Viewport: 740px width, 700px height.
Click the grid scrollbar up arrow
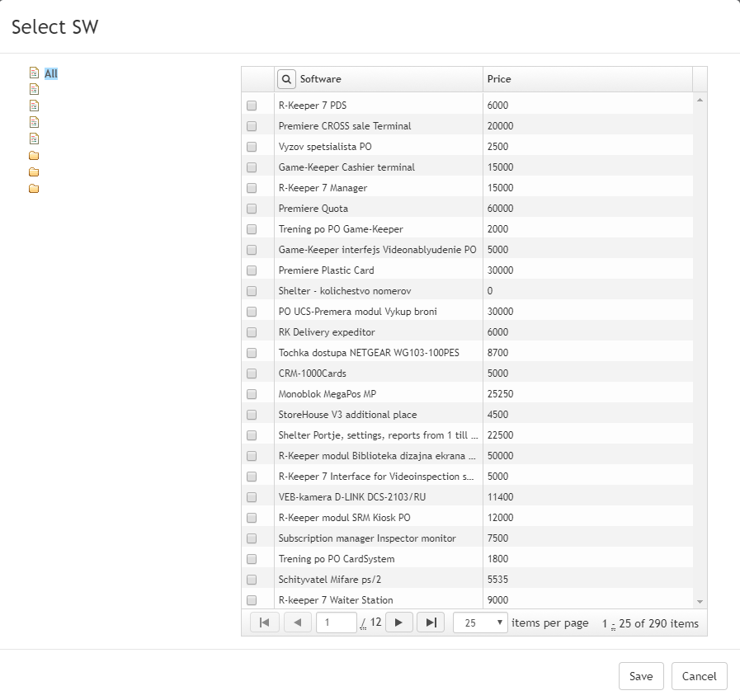point(700,100)
